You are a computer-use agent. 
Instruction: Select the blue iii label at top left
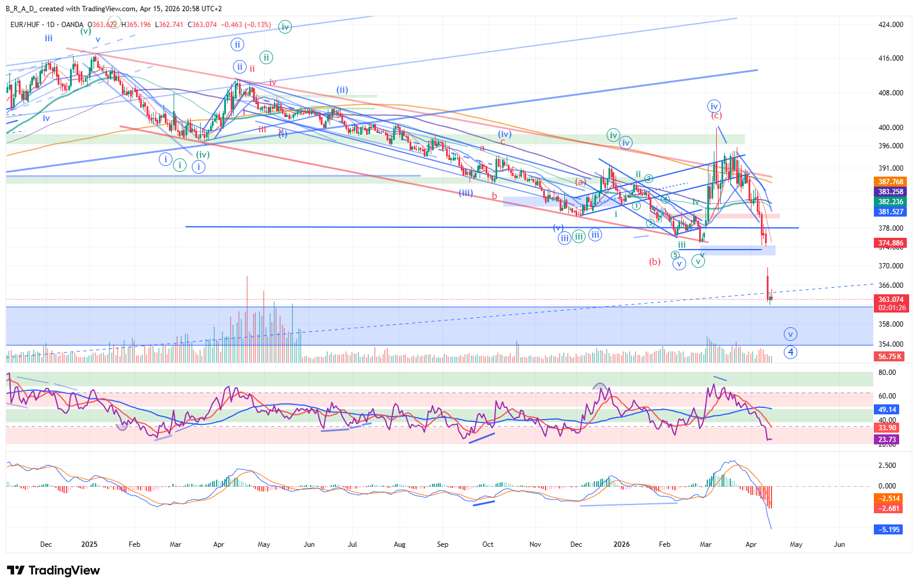click(x=48, y=38)
